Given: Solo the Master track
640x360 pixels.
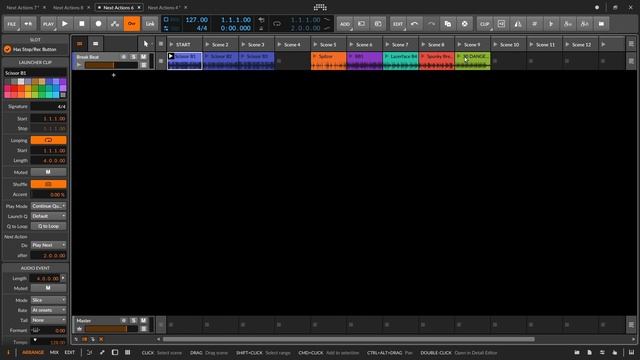Looking at the screenshot, I should (133, 320).
